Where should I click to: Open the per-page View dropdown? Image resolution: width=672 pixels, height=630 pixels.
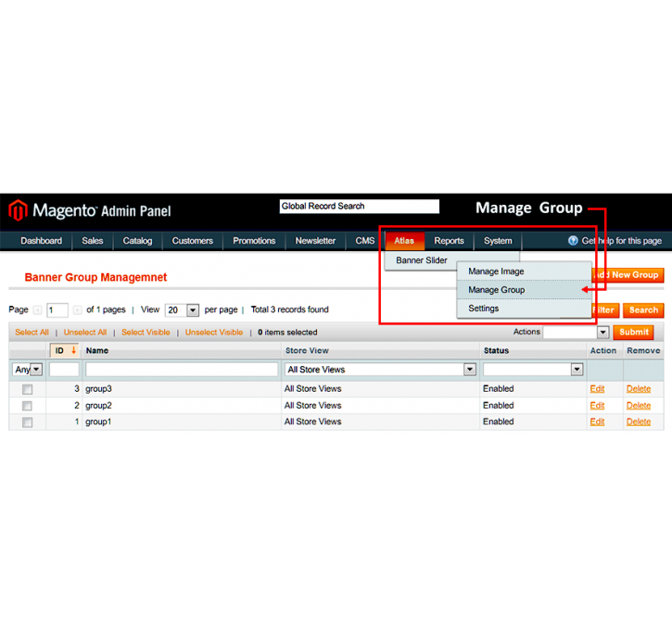click(183, 310)
